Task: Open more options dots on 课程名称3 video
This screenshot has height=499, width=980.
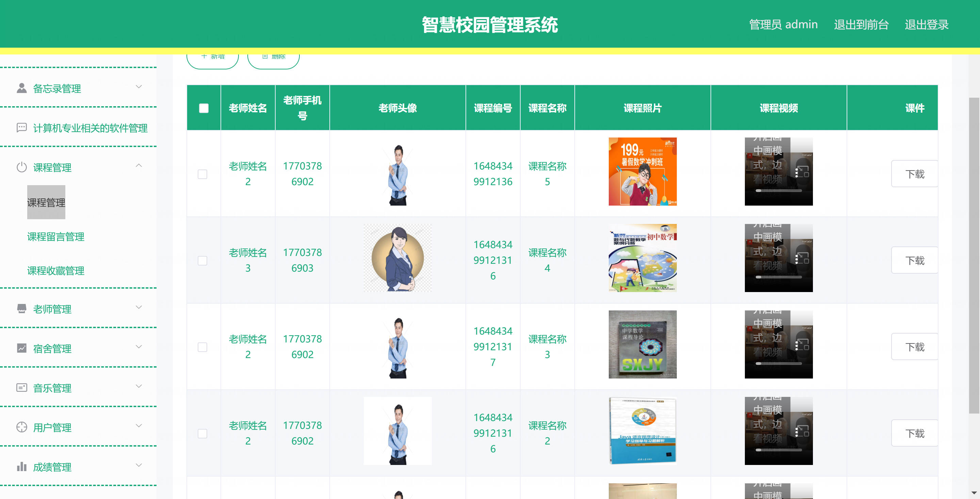Action: [796, 345]
